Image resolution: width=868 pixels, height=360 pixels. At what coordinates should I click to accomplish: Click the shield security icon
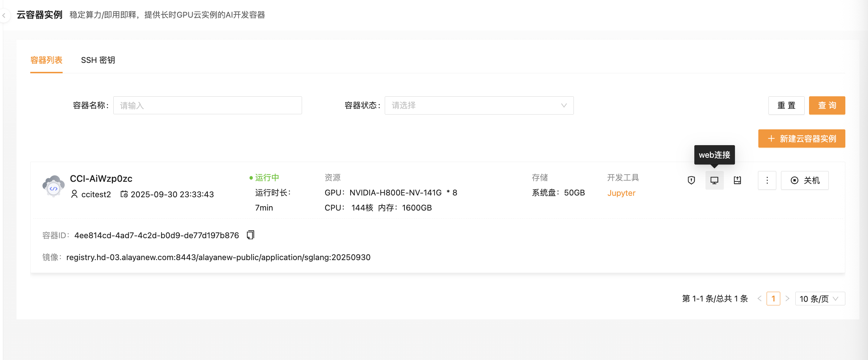coord(691,180)
